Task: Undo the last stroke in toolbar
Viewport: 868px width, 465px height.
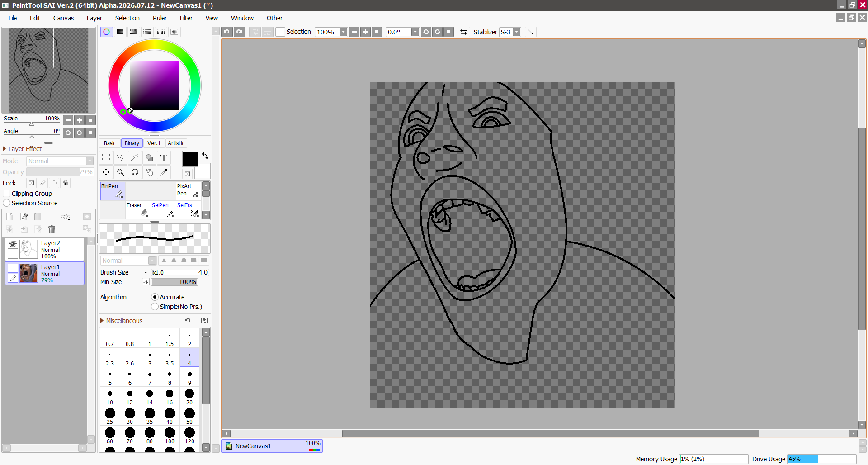Action: pyautogui.click(x=227, y=32)
